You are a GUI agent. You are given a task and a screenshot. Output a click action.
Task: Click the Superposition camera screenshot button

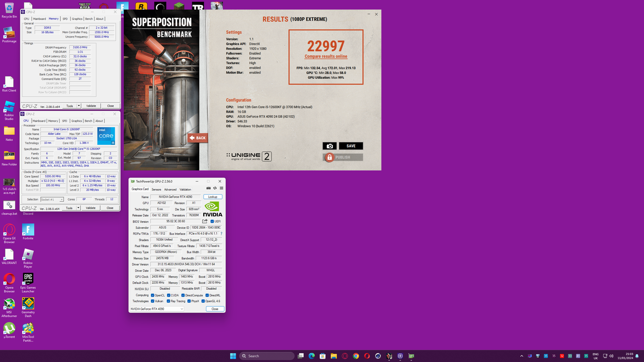(x=330, y=146)
